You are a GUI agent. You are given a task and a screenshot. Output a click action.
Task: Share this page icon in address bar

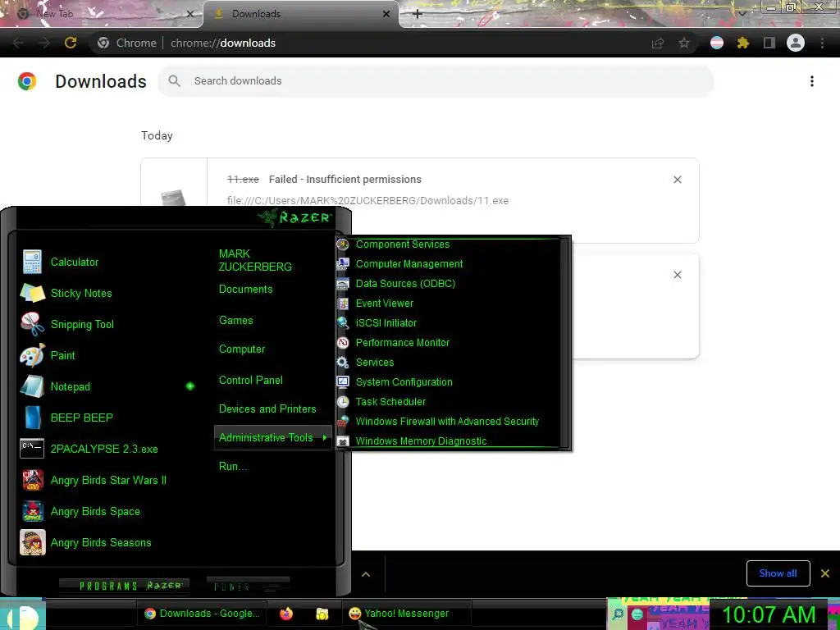658,43
